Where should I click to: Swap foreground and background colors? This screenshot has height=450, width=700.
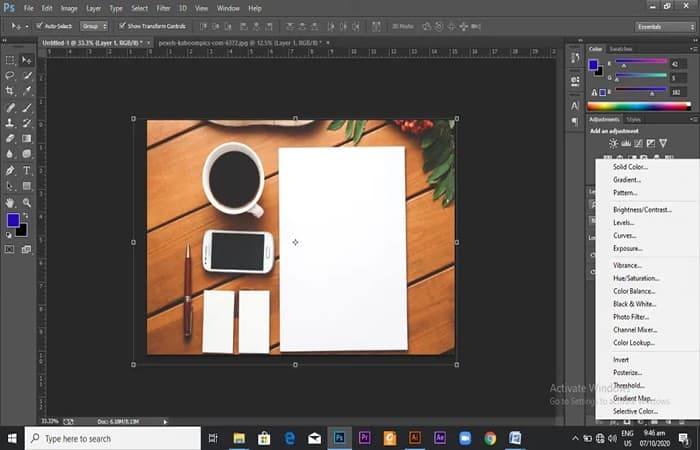26,216
